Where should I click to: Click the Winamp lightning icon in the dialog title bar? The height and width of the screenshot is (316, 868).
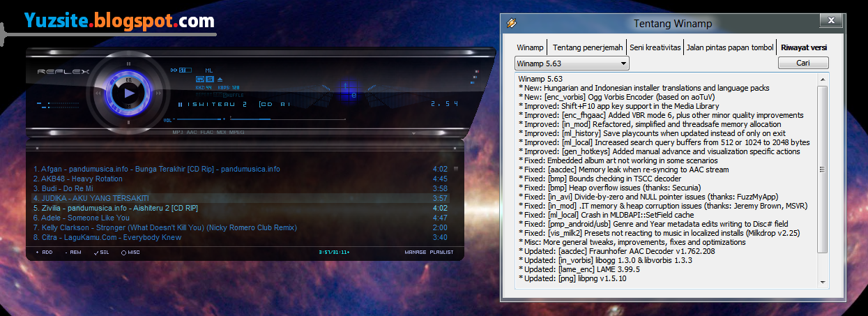tap(512, 23)
